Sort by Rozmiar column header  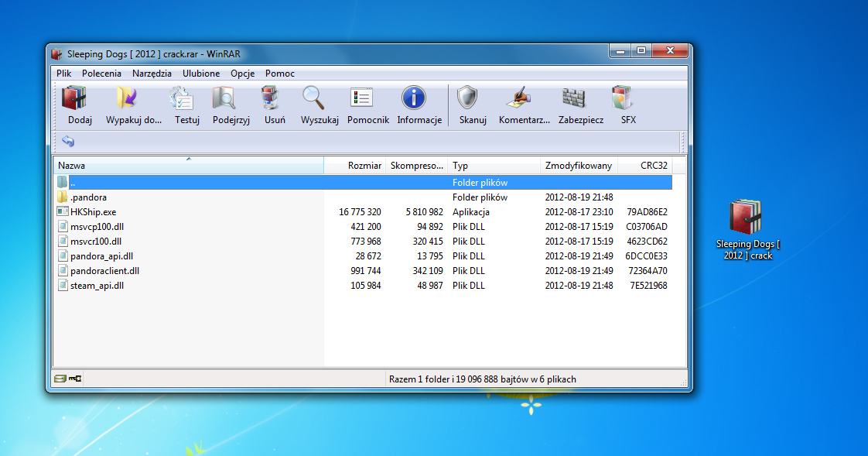point(355,165)
